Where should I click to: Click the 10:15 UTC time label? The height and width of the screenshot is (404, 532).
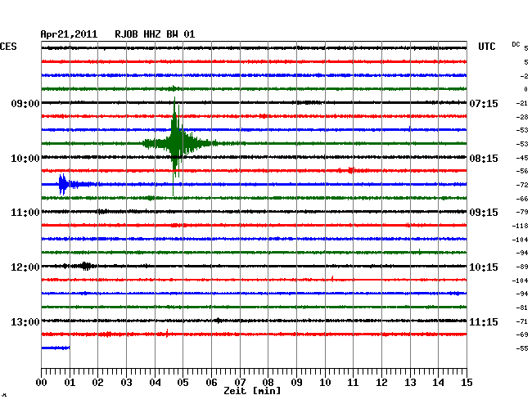(484, 267)
